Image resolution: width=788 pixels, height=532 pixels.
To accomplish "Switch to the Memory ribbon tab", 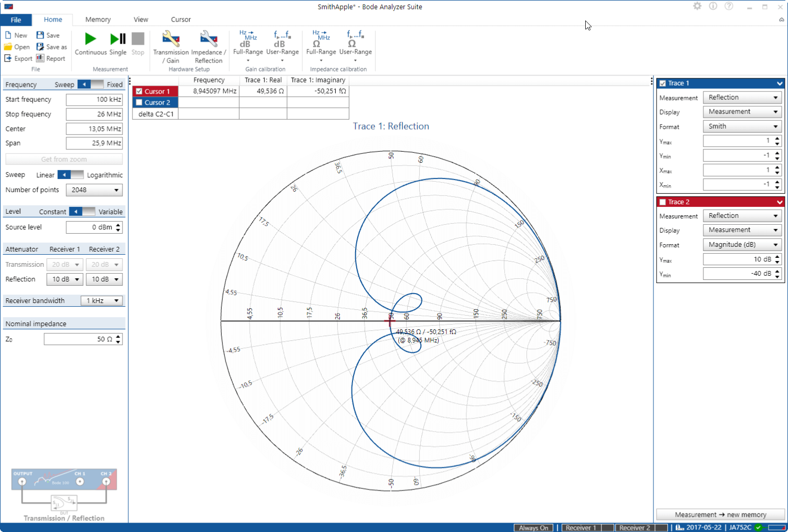I will pyautogui.click(x=98, y=19).
